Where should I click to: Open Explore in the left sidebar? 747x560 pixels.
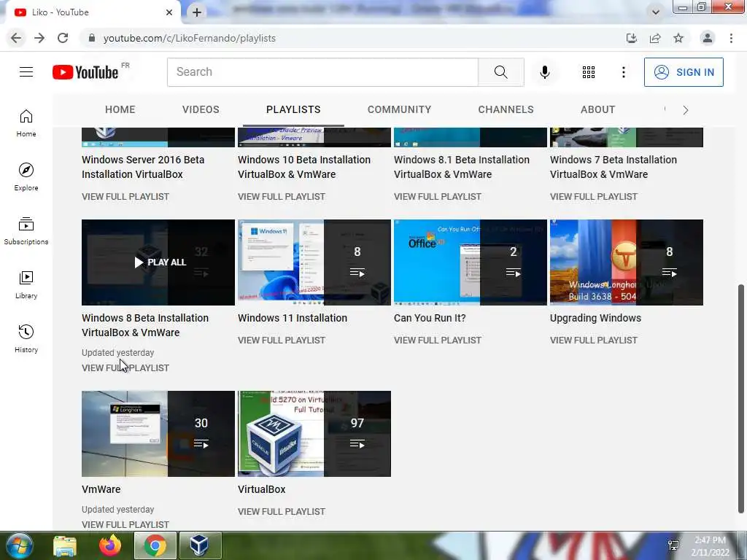coord(26,177)
